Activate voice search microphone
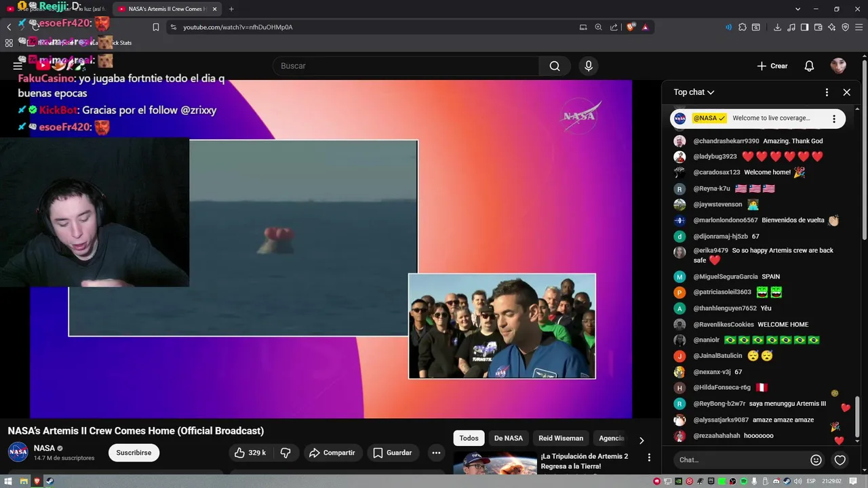Screen dimensions: 868x488 (589, 66)
